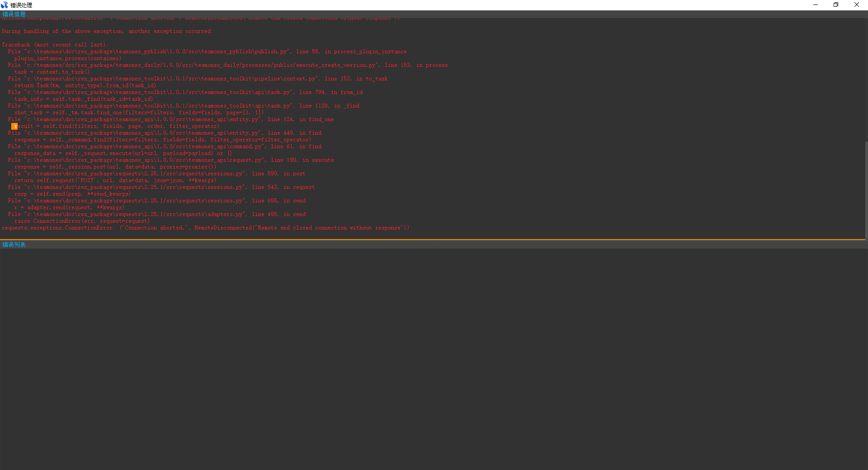Image resolution: width=868 pixels, height=470 pixels.
Task: Click the 错误信息 section header
Action: coord(14,14)
